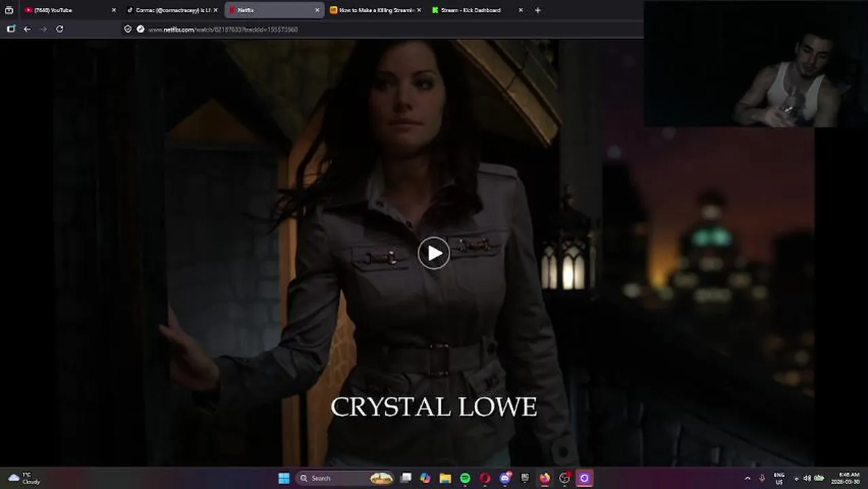Open Task View on taskbar

click(406, 478)
